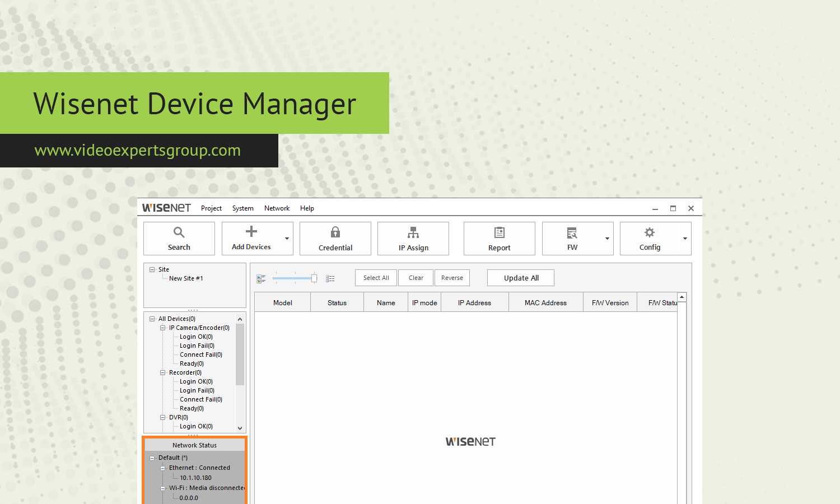Select Ready(0) under IP Camera/Encoder
Viewport: 840px width, 504px height.
pos(192,363)
